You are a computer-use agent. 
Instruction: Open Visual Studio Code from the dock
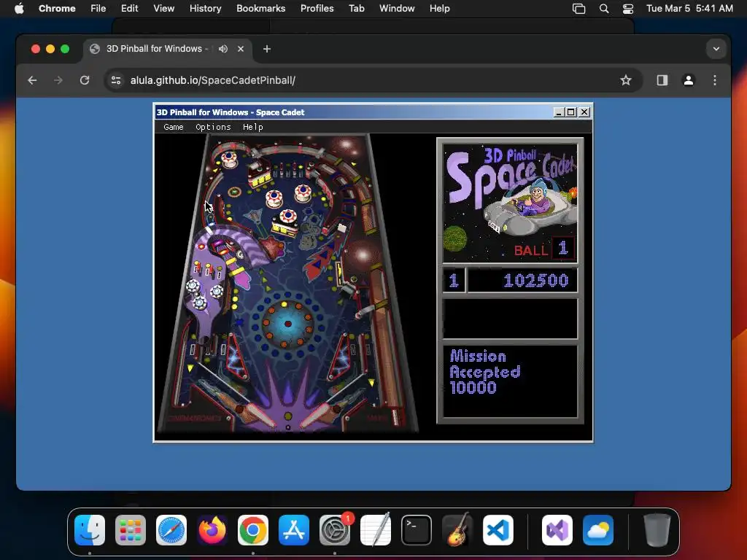pyautogui.click(x=498, y=530)
